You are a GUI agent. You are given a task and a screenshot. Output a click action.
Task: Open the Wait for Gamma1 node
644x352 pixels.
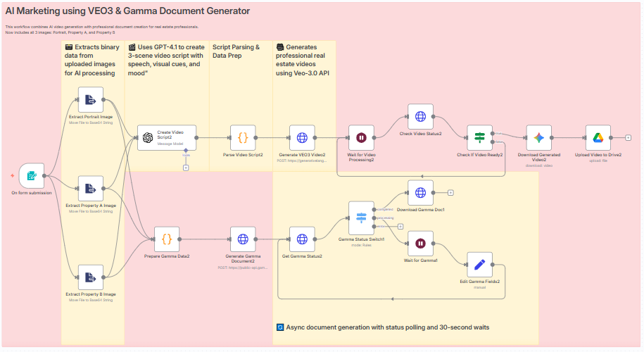(x=420, y=244)
